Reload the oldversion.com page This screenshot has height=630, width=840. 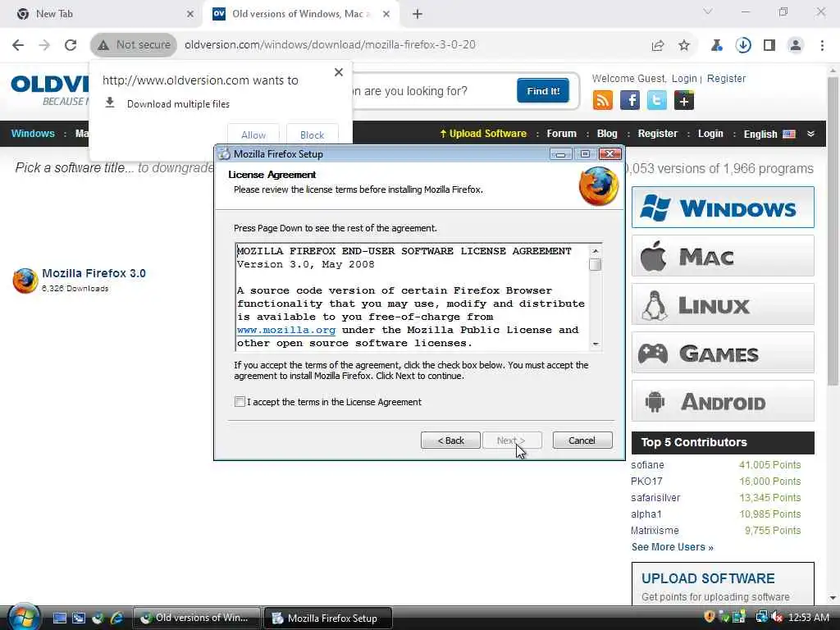point(71,45)
